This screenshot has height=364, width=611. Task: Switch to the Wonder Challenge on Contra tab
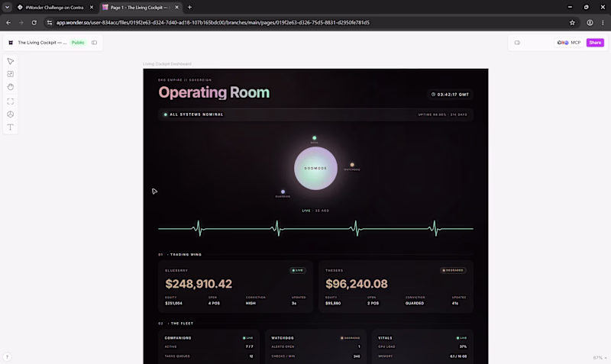tap(54, 8)
